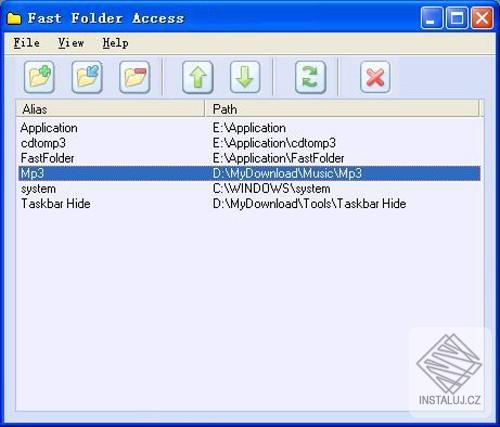The width and height of the screenshot is (500, 427).
Task: Click the path C:\WINDOWS\system
Action: click(x=272, y=189)
